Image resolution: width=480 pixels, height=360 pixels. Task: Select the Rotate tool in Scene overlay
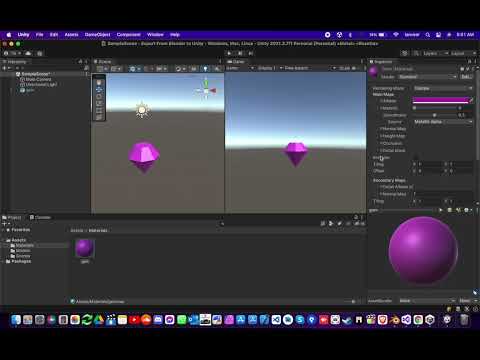pos(99,97)
